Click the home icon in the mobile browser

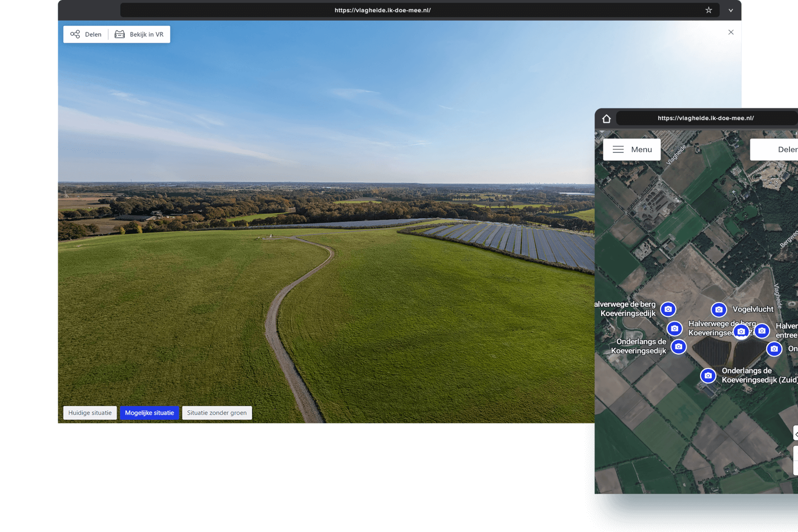(x=606, y=119)
